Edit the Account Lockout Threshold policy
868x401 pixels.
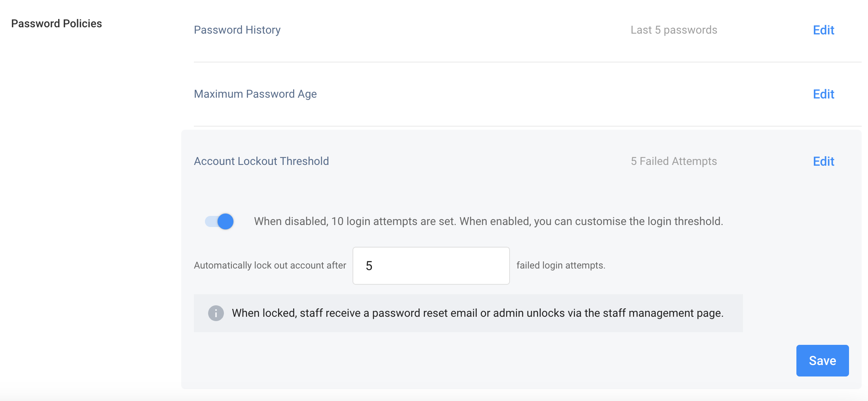click(x=823, y=161)
